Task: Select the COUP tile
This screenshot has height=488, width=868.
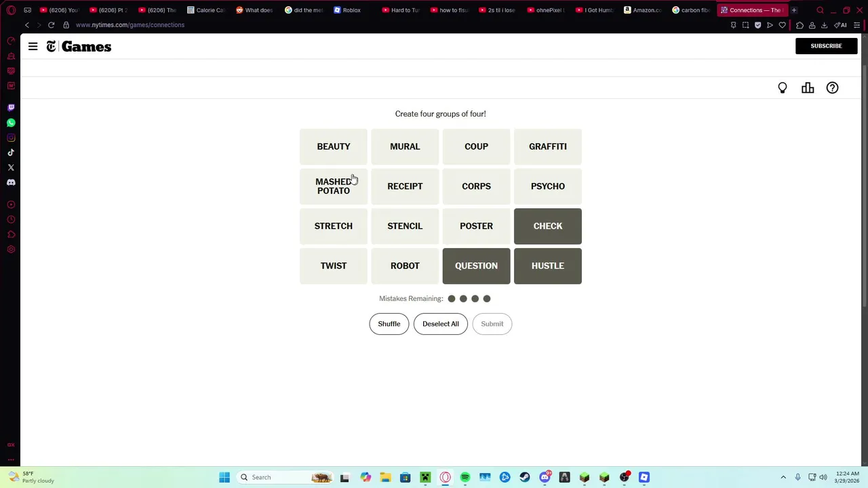Action: [476, 146]
